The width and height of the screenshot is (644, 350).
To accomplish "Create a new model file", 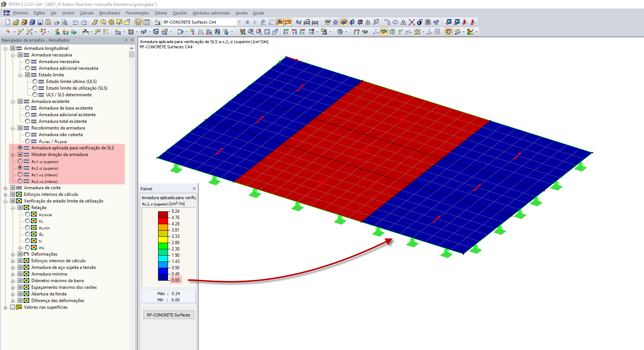I will [x=7, y=22].
